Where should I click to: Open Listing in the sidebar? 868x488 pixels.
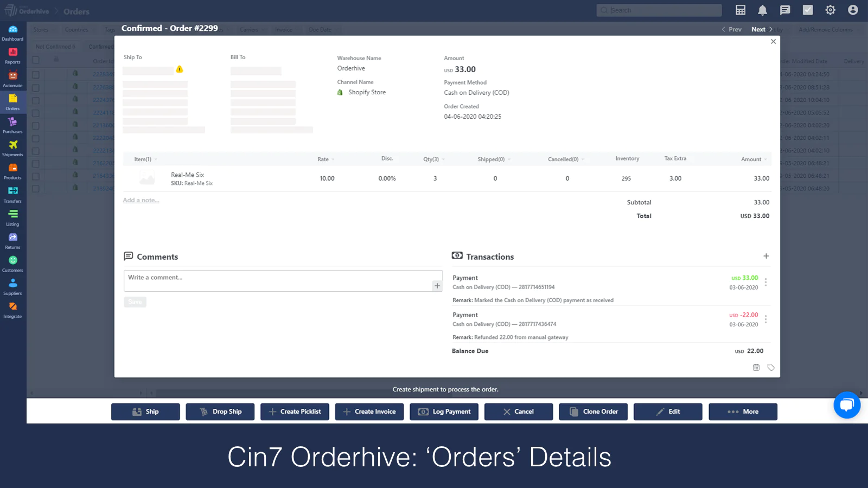(x=12, y=218)
